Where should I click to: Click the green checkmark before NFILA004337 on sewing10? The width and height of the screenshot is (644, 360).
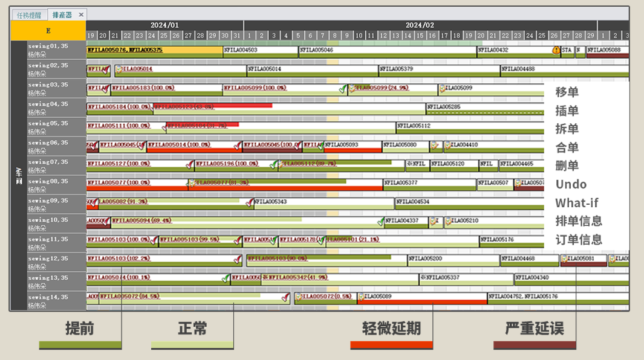380,222
